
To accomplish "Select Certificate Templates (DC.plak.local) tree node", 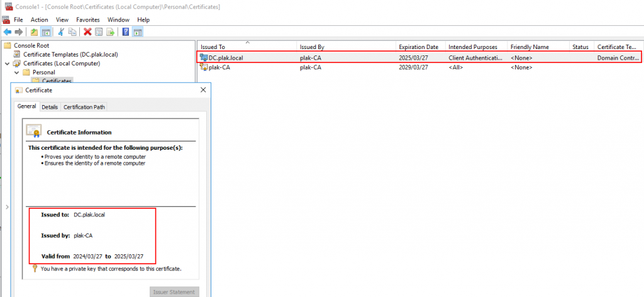I will click(70, 54).
